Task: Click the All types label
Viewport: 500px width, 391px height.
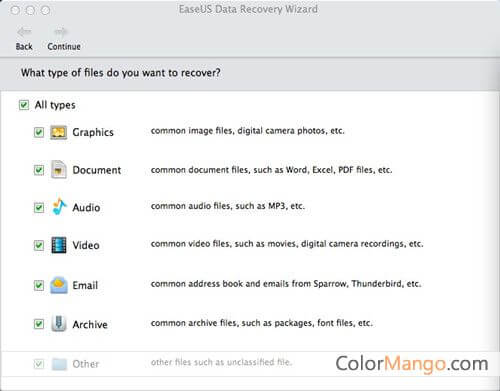Action: click(x=55, y=105)
